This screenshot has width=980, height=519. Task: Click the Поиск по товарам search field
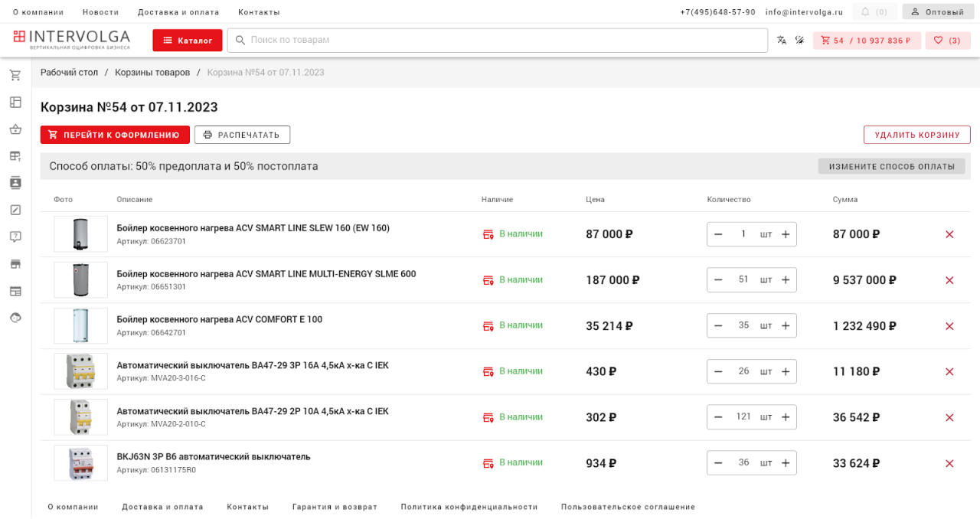coord(498,41)
